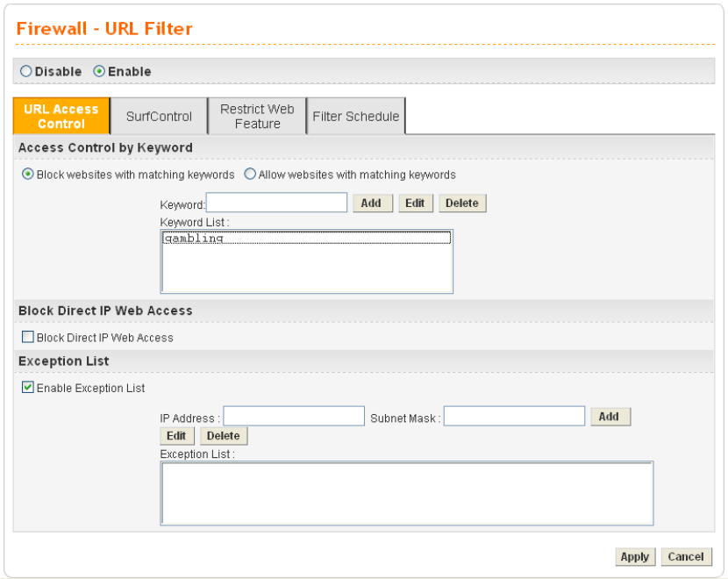Viewport: 728px width, 579px height.
Task: Click the Keyword text field
Action: pyautogui.click(x=276, y=203)
